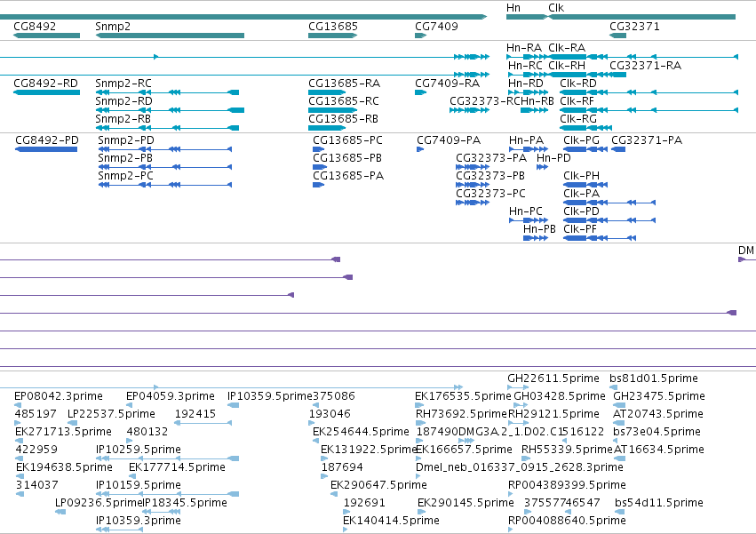Open EST IP10159.5prime

click(x=139, y=486)
